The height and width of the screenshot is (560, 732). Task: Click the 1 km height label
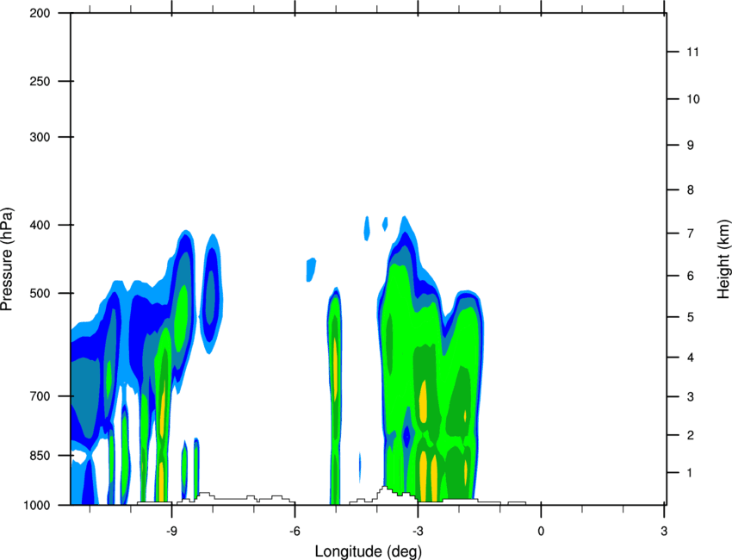(690, 473)
